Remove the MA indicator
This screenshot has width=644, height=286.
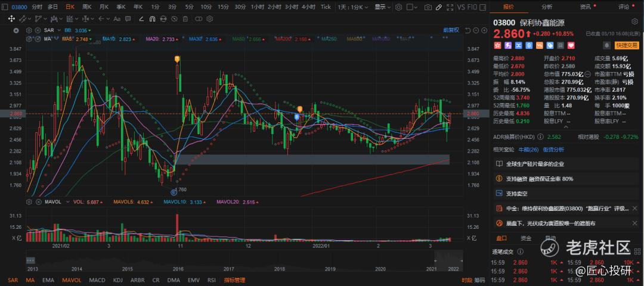[38, 39]
